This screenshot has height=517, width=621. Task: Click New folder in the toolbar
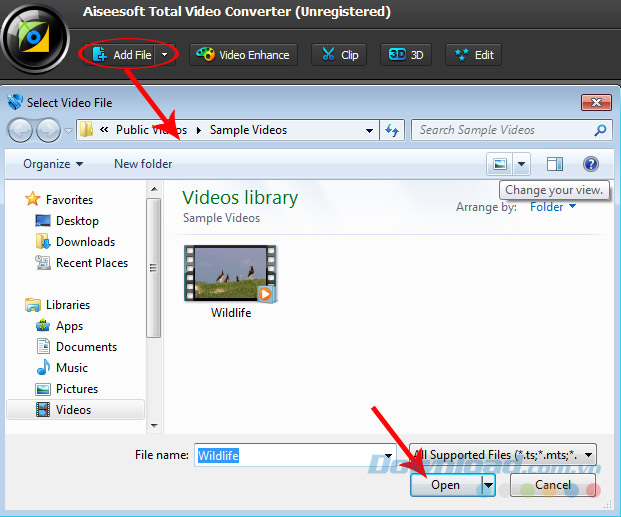tap(143, 164)
